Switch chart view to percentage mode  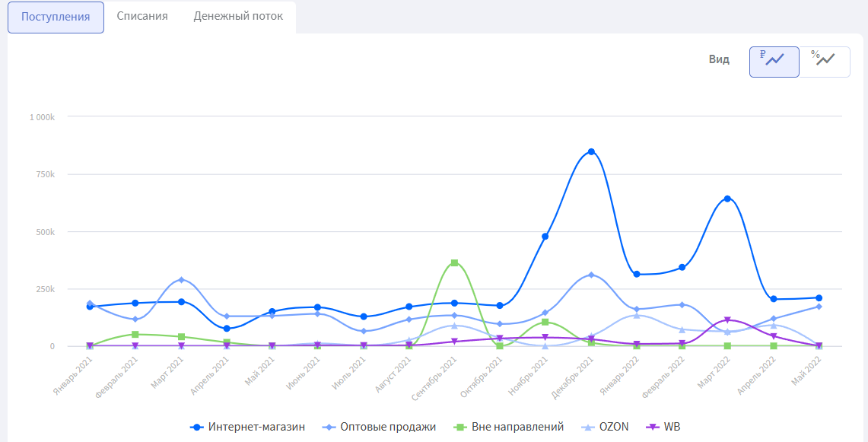click(825, 62)
